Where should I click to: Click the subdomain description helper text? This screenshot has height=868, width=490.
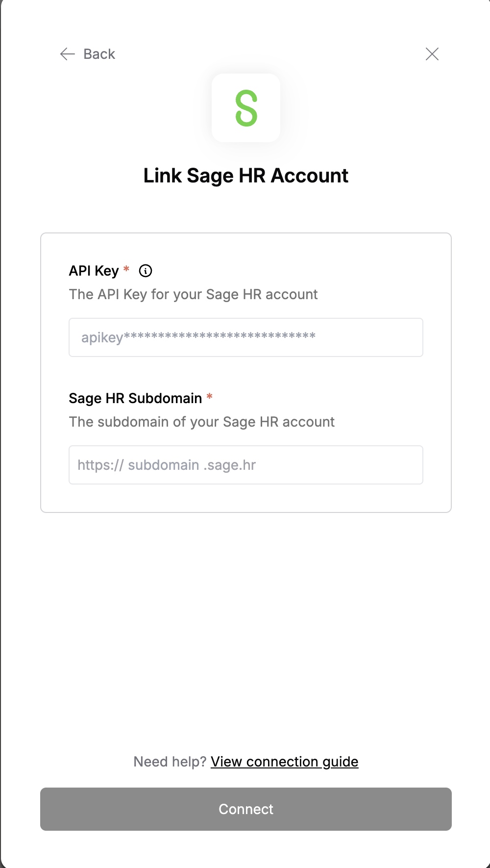(x=202, y=422)
